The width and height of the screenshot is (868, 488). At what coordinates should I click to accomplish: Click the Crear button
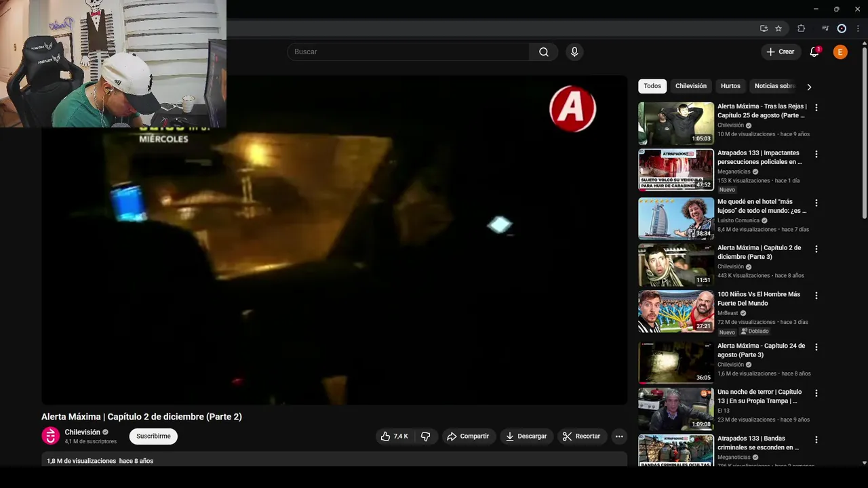(x=781, y=52)
